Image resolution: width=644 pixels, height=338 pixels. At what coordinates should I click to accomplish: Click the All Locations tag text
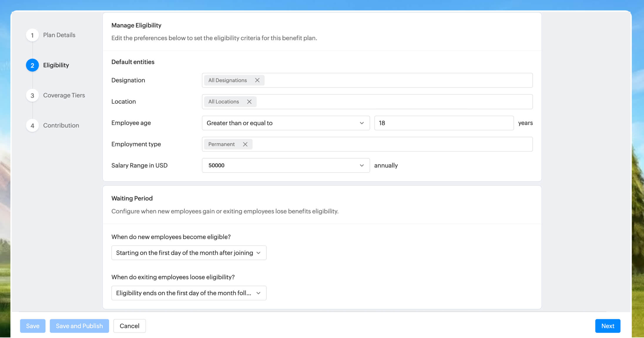[x=224, y=102]
